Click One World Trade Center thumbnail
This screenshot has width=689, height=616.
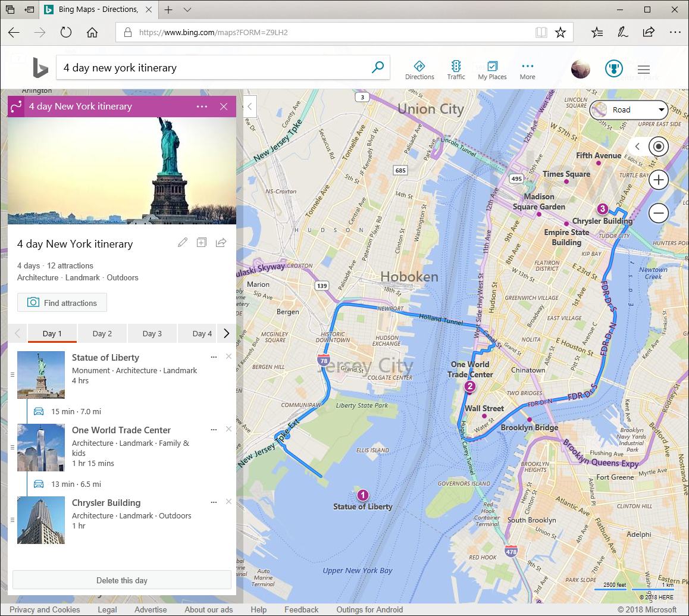point(41,448)
